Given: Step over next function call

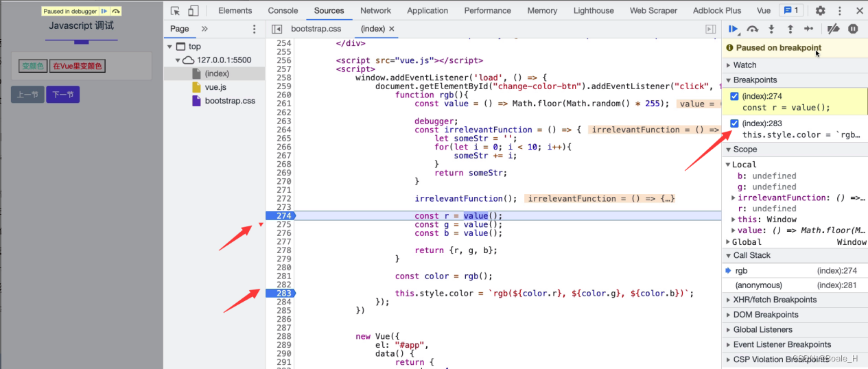Looking at the screenshot, I should 753,29.
